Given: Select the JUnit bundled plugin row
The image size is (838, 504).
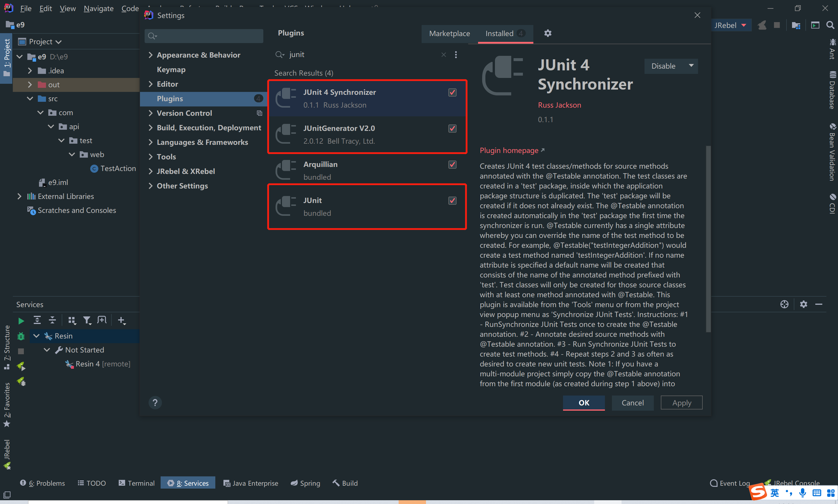Looking at the screenshot, I should tap(367, 206).
